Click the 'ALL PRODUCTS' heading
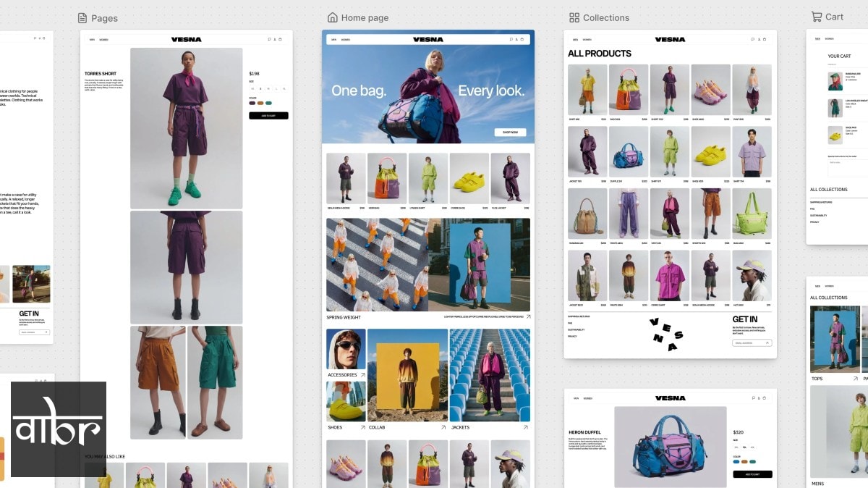Image resolution: width=868 pixels, height=488 pixels. coord(600,54)
